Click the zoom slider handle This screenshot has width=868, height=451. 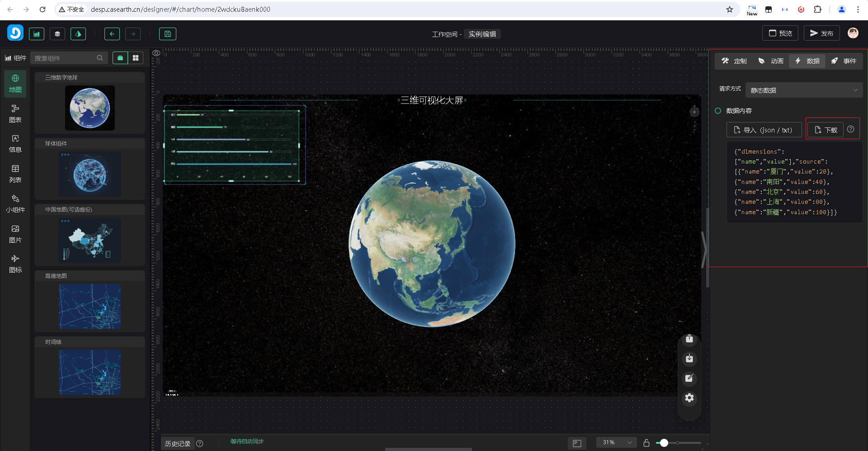click(x=664, y=443)
